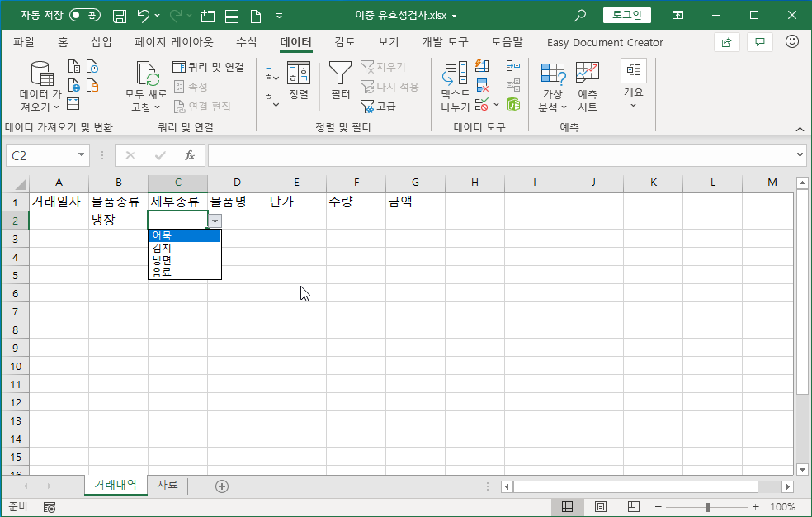Collapse the ribbon with the chevron
This screenshot has width=812, height=517.
click(800, 129)
